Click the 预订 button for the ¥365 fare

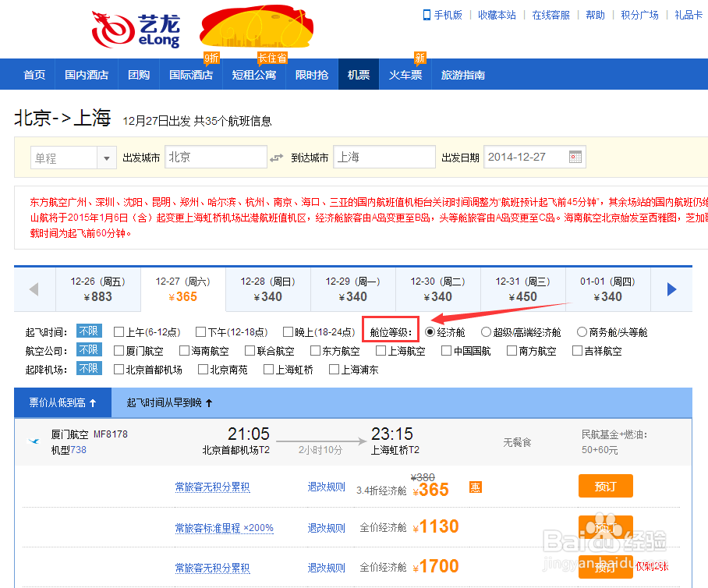pos(606,485)
